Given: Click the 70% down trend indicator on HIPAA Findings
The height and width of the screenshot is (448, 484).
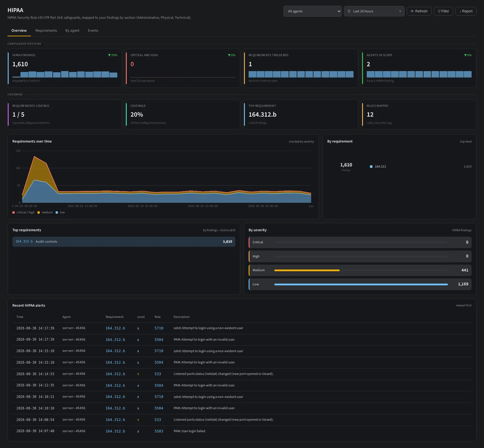Looking at the screenshot, I should click(113, 55).
